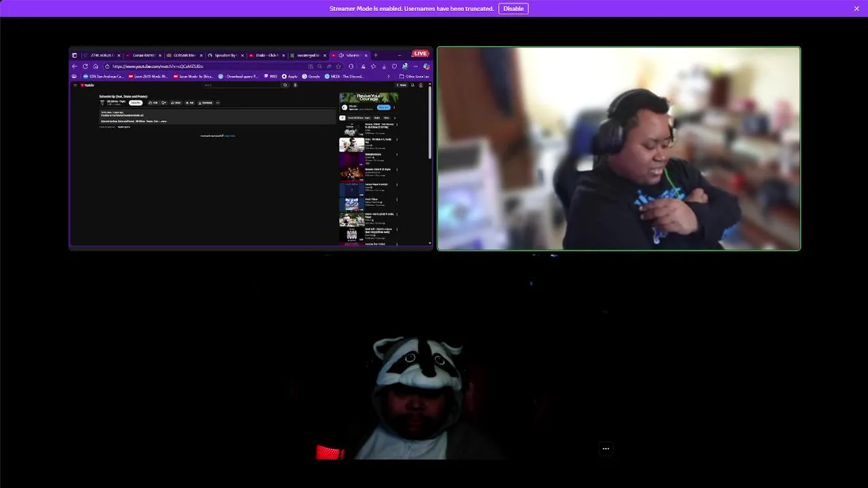This screenshot has width=868, height=488.
Task: Search with voice microphone on YouTube
Action: pos(295,85)
